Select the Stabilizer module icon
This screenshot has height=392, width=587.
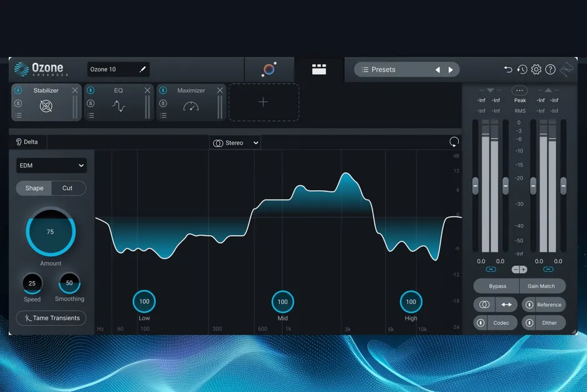click(46, 107)
